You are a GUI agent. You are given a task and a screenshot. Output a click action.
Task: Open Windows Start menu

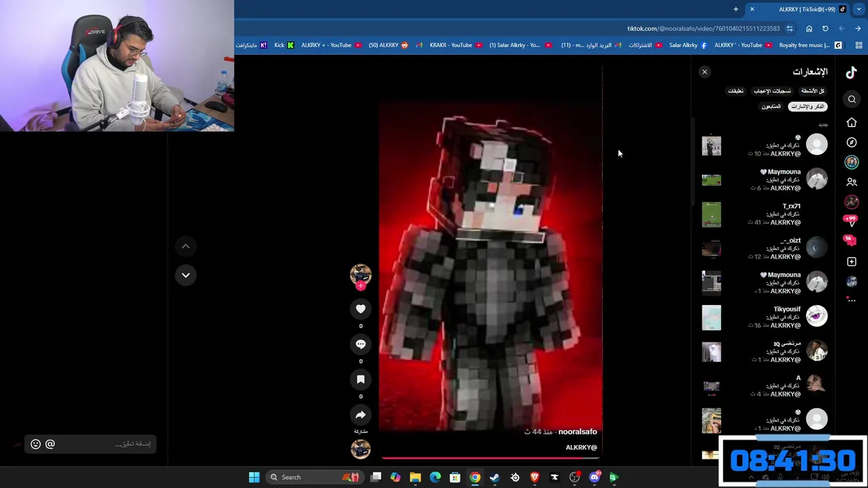[254, 477]
